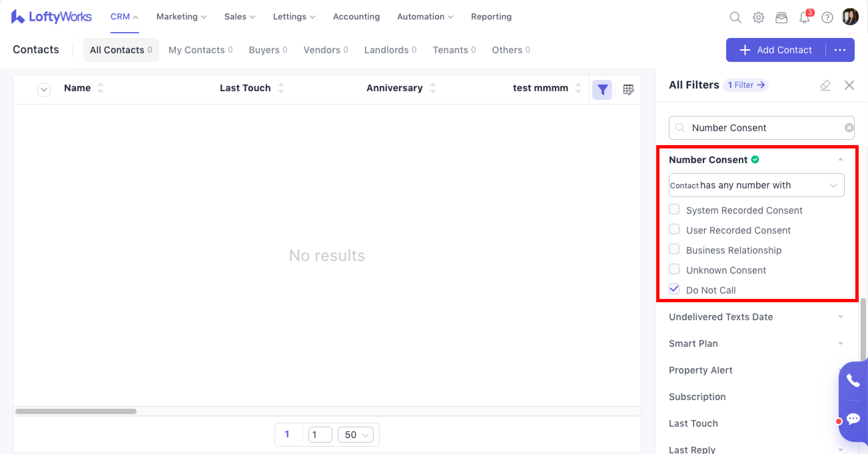Open 'has any number with' dropdown
Screen dimensions: 868x454
pyautogui.click(x=756, y=185)
